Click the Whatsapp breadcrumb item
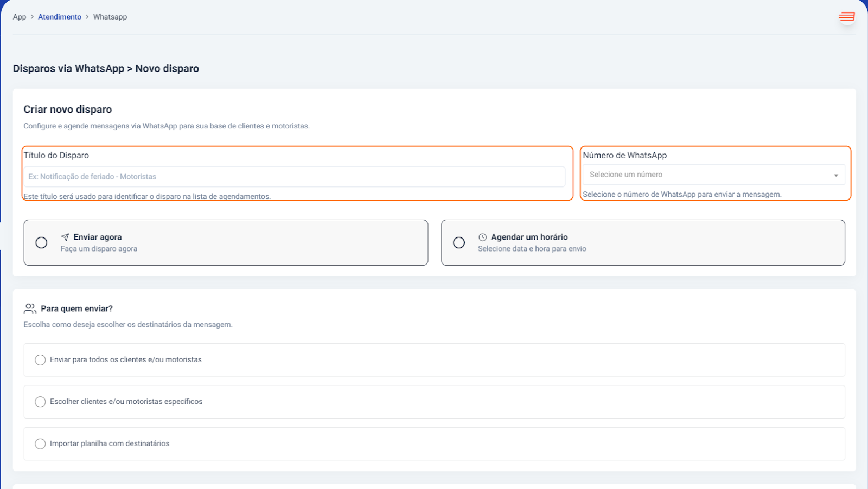Viewport: 868px width, 489px height. [x=110, y=17]
